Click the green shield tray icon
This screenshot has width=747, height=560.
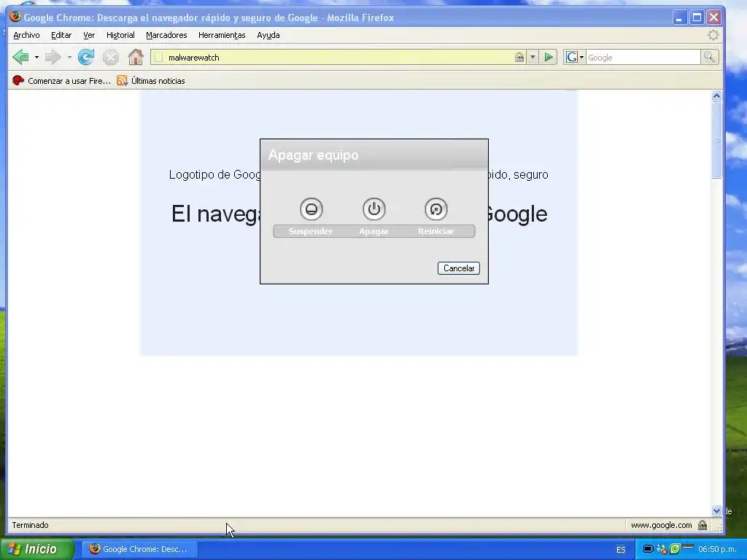[675, 549]
